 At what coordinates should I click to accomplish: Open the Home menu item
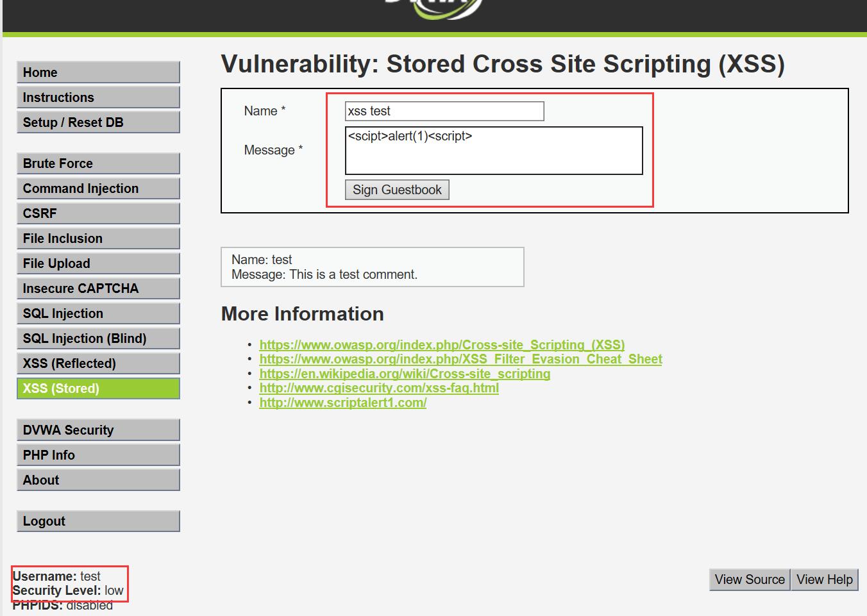98,72
